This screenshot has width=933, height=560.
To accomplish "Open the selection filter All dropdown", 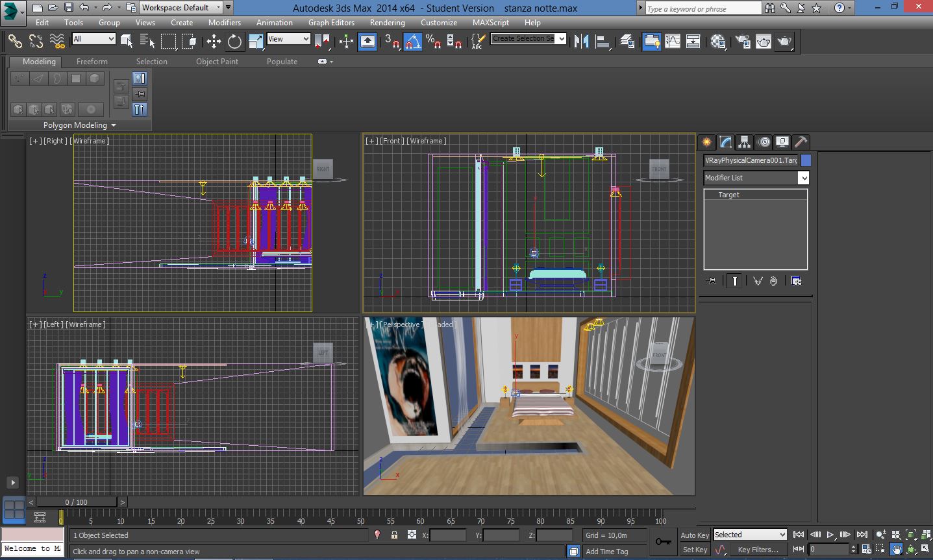I will pos(93,39).
